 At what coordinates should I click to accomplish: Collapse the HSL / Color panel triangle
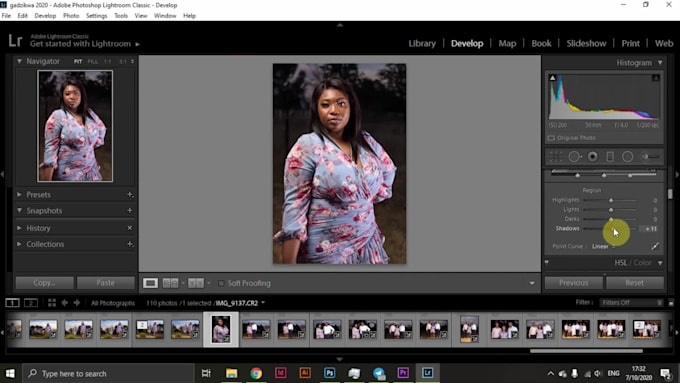coord(660,263)
